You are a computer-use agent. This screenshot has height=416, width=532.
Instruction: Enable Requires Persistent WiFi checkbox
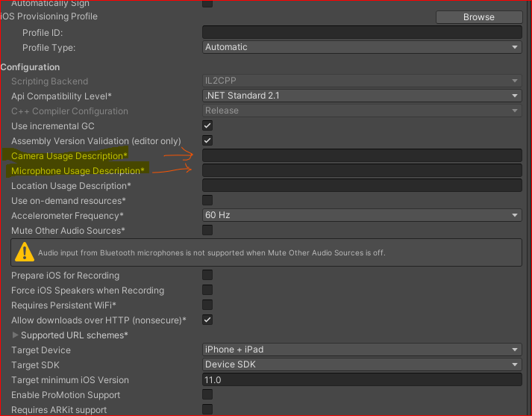point(207,305)
